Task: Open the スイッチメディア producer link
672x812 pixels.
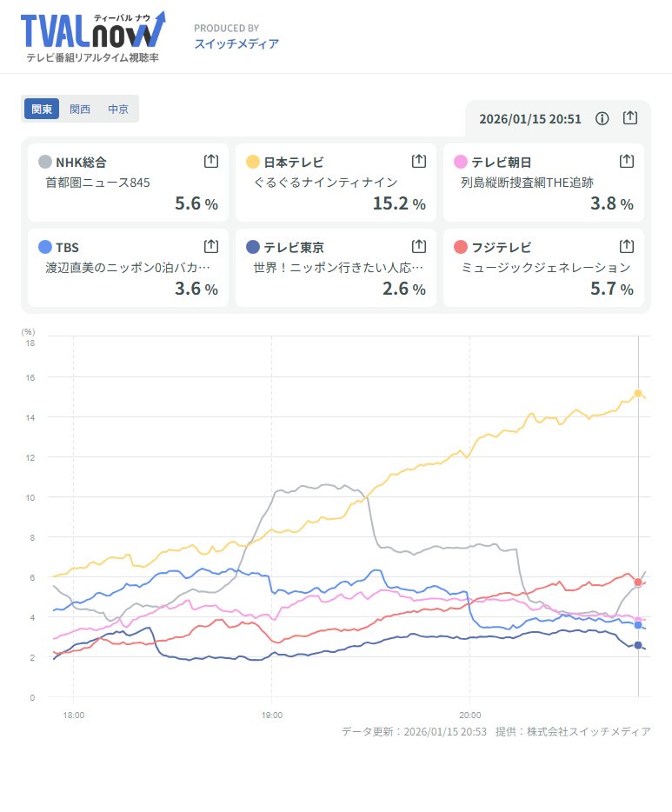Action: point(236,43)
